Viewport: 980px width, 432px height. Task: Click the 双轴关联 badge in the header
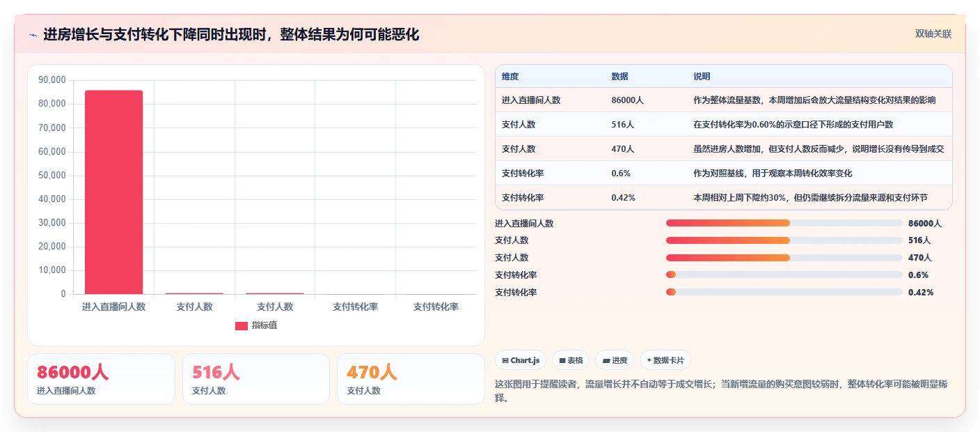(x=933, y=34)
